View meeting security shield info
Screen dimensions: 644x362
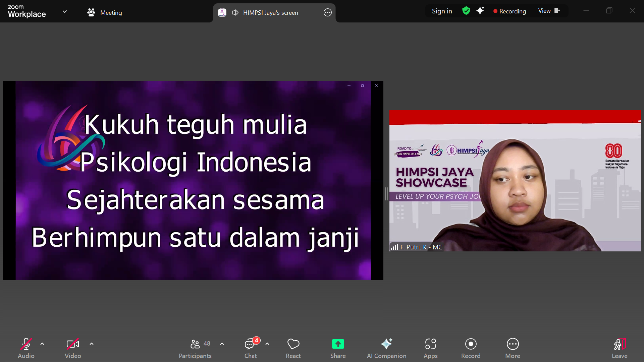pyautogui.click(x=466, y=11)
